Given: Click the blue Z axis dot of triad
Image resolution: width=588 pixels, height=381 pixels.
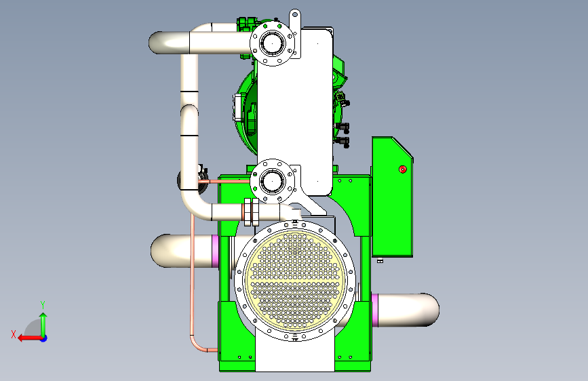Looking at the screenshot, I should (x=44, y=338).
